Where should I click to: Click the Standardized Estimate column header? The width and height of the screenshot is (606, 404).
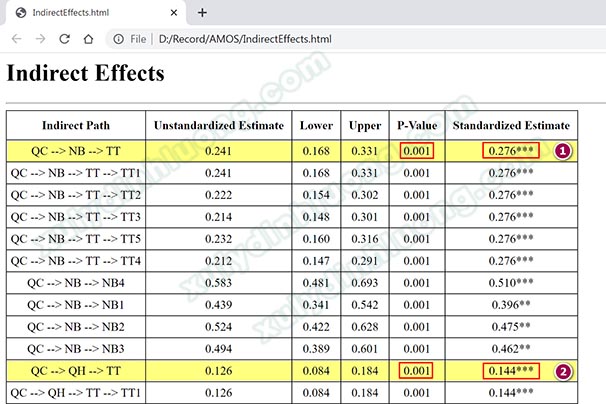point(511,126)
